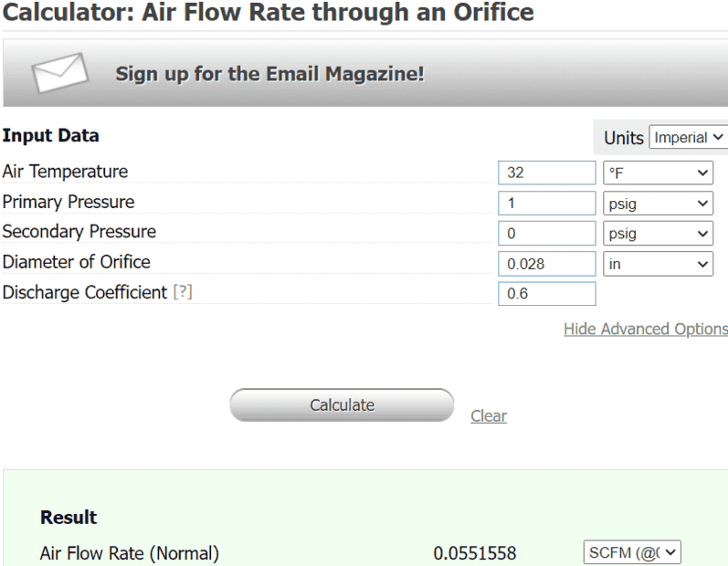Open Discharge Coefficient [?] help link
The image size is (728, 566).
click(x=183, y=293)
